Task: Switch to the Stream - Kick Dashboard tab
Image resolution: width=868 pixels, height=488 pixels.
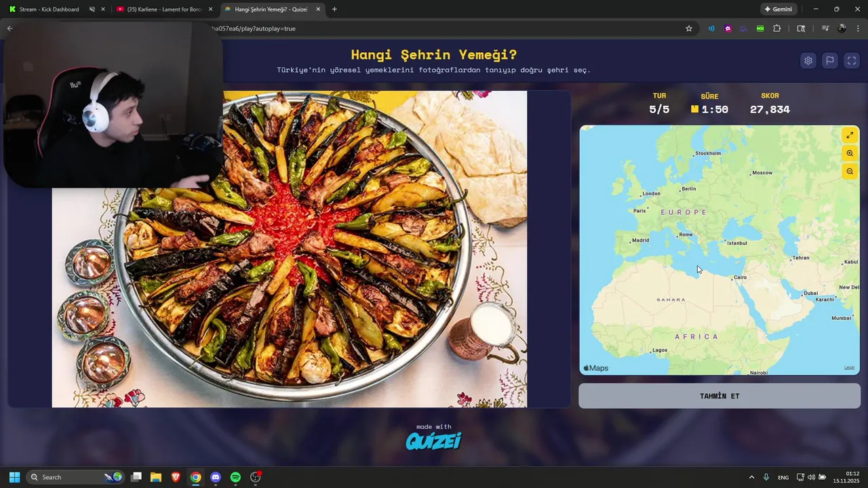Action: [49, 9]
